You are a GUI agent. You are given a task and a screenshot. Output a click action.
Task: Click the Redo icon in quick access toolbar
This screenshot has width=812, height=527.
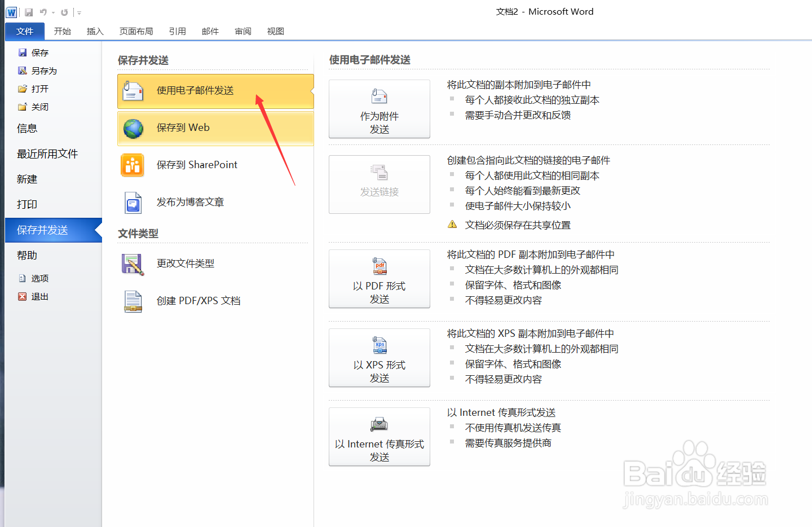[64, 12]
